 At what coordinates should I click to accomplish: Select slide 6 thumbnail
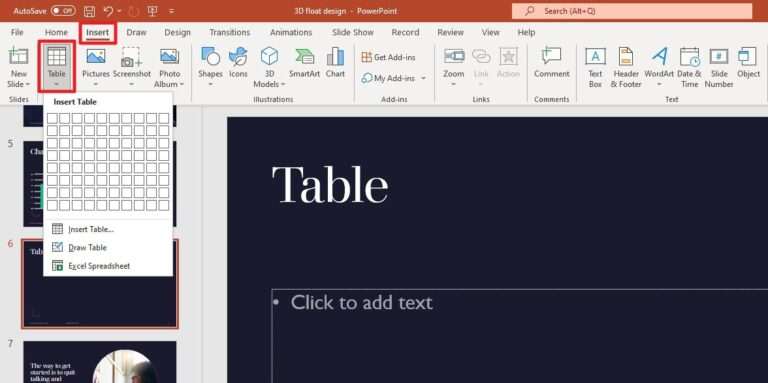[100, 284]
